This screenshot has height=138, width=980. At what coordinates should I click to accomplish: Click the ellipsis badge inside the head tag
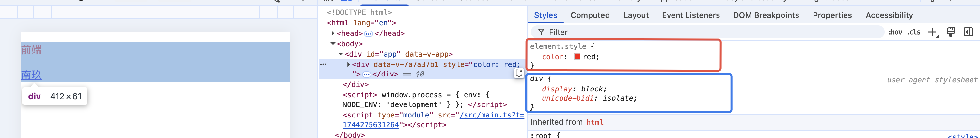pyautogui.click(x=368, y=34)
